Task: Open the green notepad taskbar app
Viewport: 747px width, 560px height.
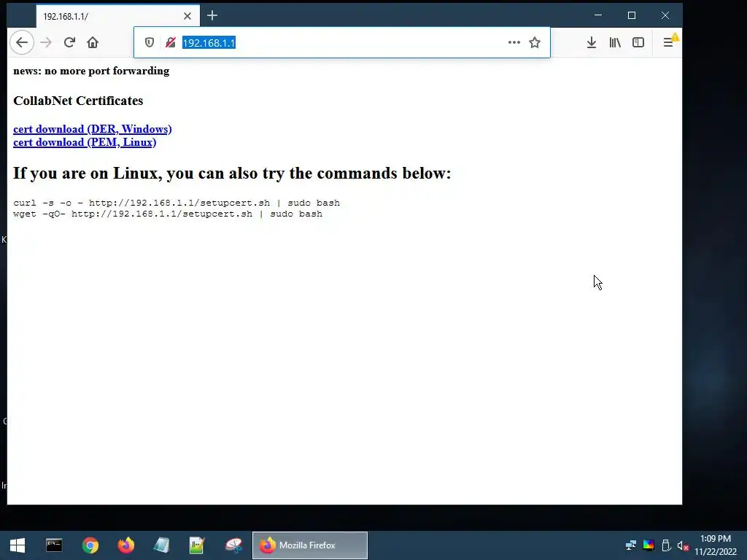Action: (197, 545)
